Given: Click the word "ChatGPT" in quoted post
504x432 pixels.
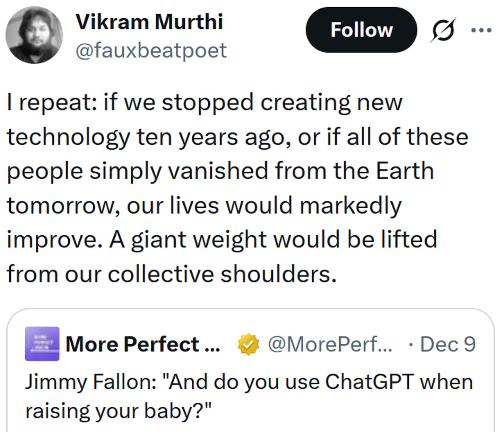Looking at the screenshot, I should (x=369, y=382).
